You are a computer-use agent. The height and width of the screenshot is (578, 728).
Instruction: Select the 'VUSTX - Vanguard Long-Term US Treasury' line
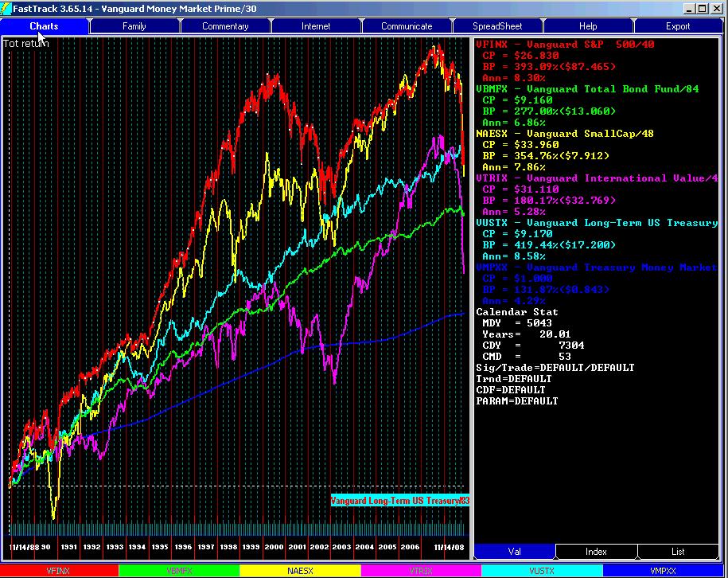597,223
